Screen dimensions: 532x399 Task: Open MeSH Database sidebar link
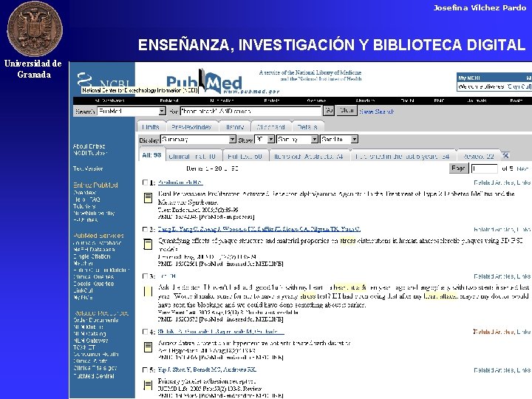(94, 250)
